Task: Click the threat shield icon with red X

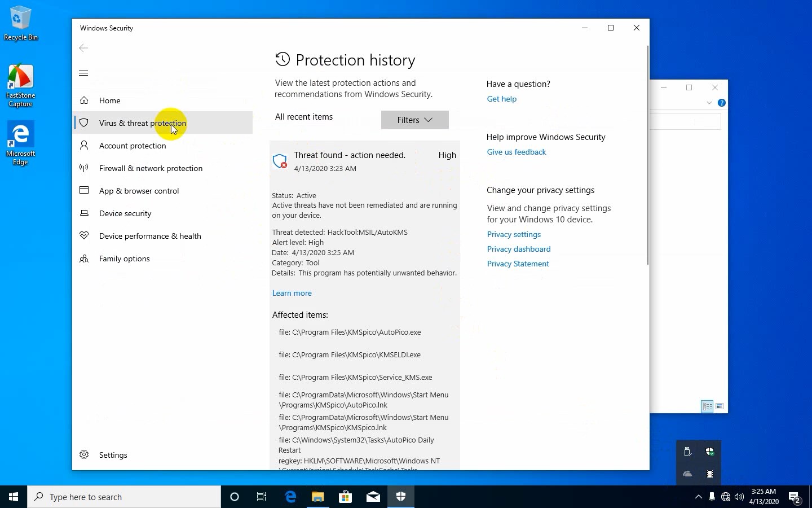Action: (280, 161)
